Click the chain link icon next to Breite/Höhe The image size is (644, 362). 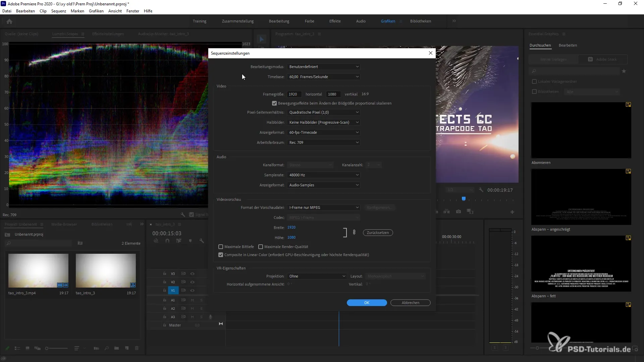pyautogui.click(x=354, y=232)
